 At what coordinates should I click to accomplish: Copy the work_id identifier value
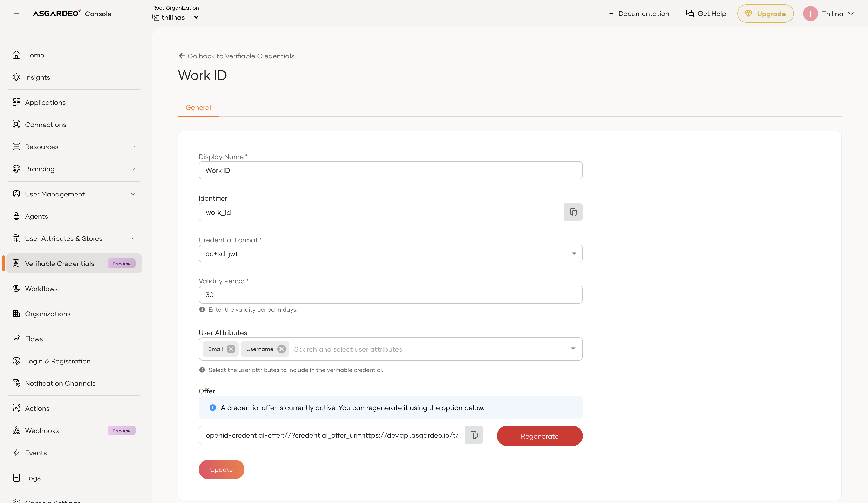click(x=573, y=212)
